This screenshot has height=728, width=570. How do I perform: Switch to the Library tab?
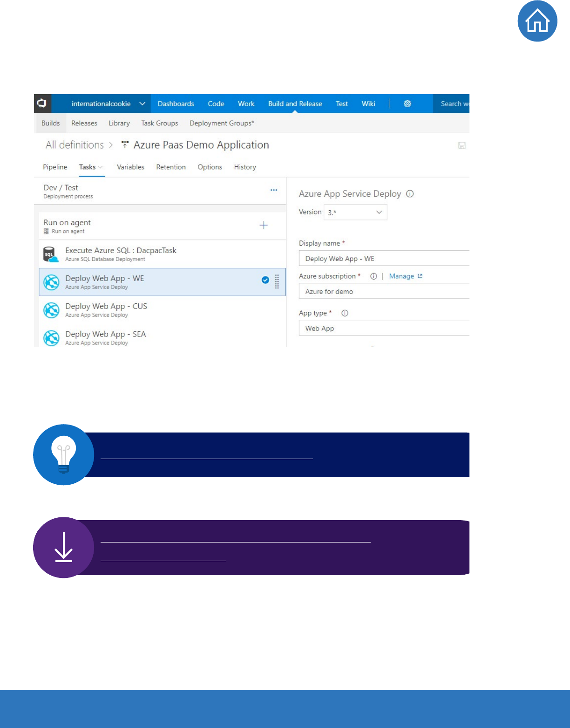(x=119, y=124)
